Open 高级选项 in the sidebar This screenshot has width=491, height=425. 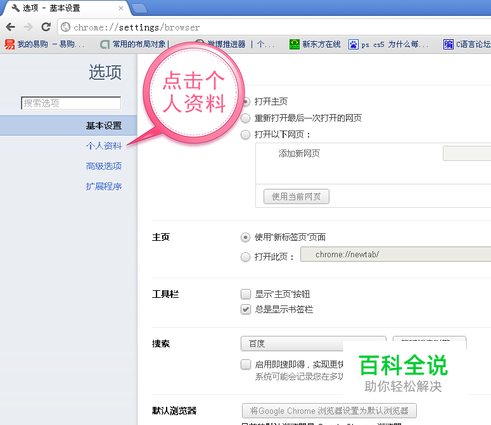[104, 166]
